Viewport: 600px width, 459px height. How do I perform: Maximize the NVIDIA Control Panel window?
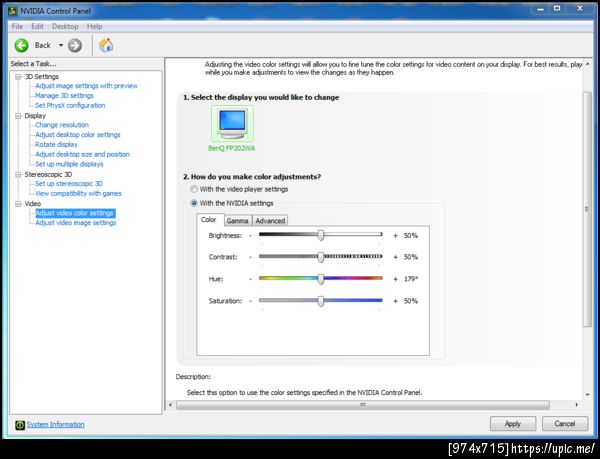point(557,8)
